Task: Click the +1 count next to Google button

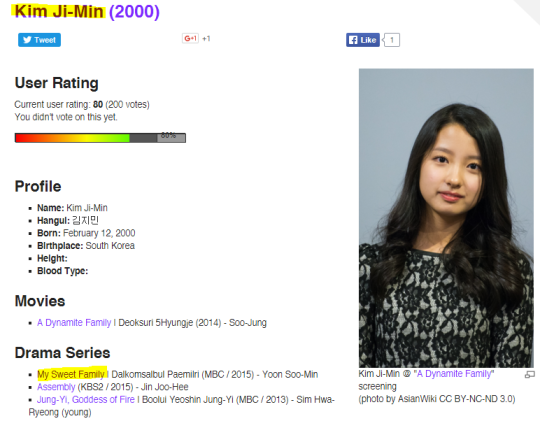Action: 206,39
